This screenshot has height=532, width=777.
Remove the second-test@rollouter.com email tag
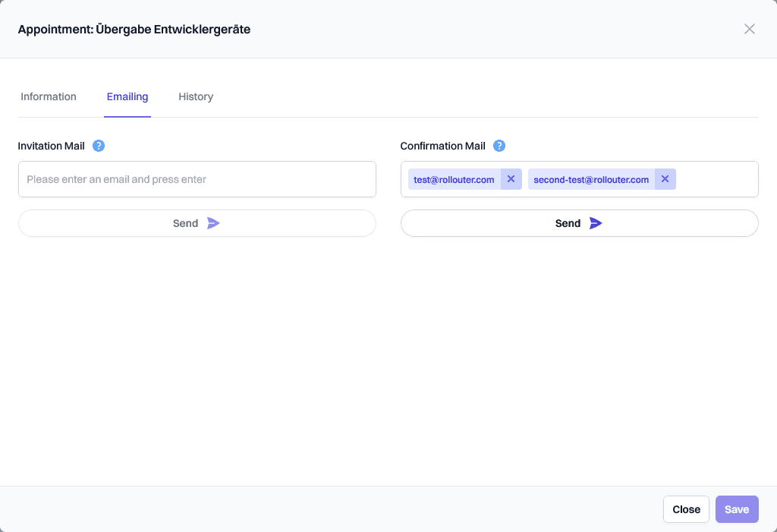click(x=665, y=179)
